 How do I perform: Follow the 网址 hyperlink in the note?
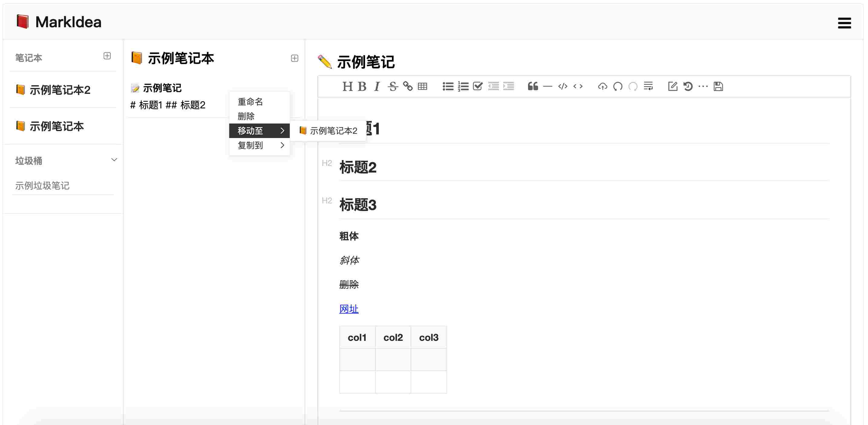pos(349,309)
